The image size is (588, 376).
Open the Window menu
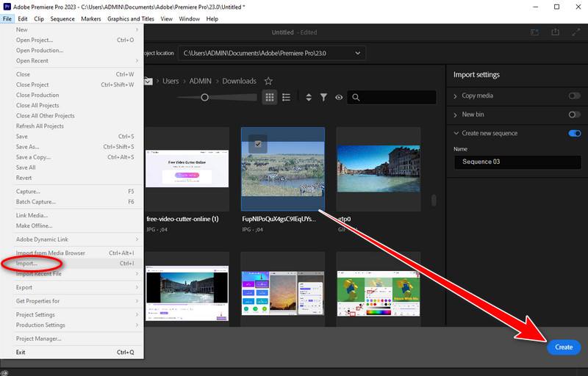(189, 18)
